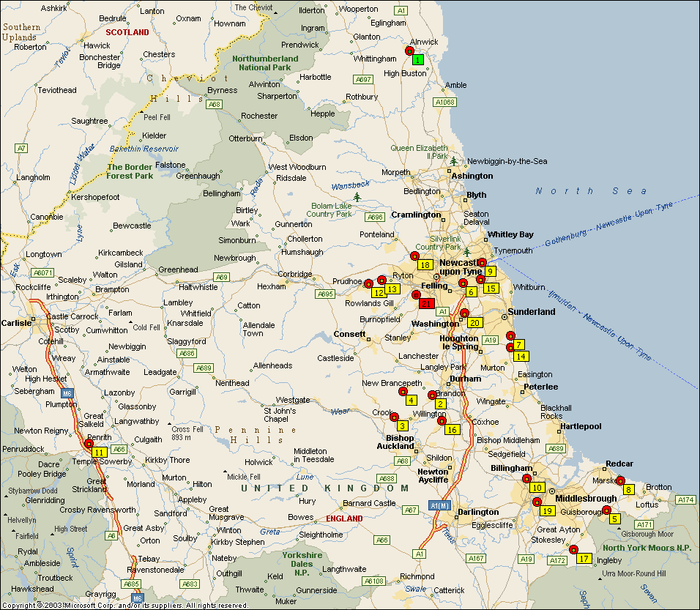Click marker 5 near Guisborough

615,518
